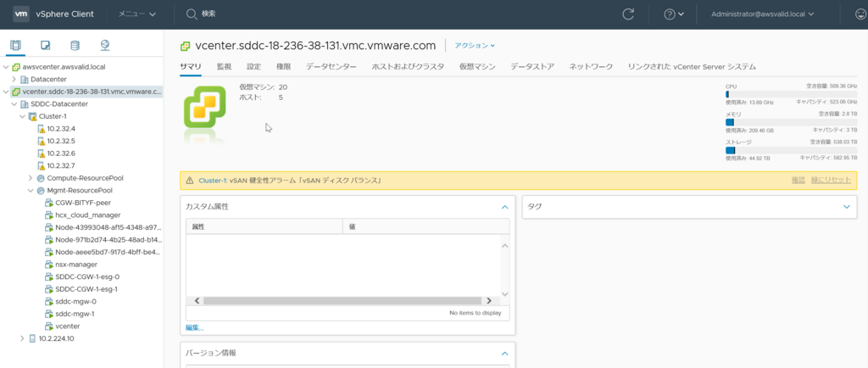Image resolution: width=868 pixels, height=368 pixels.
Task: Click the CPU usage bar
Action: pyautogui.click(x=791, y=95)
